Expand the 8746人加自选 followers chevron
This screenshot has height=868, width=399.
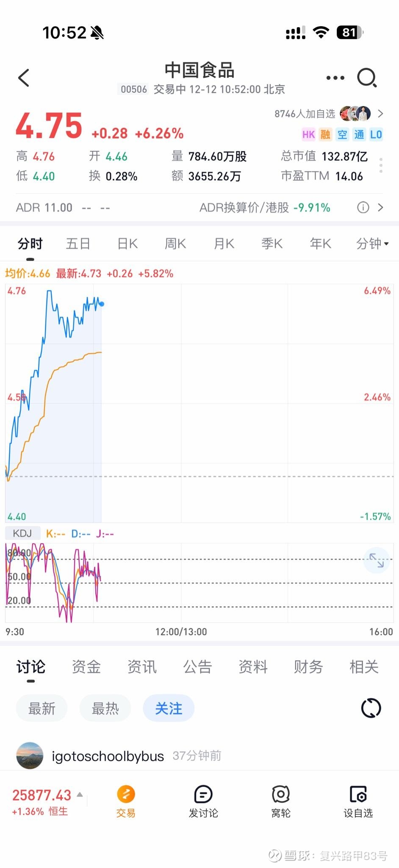coord(380,114)
